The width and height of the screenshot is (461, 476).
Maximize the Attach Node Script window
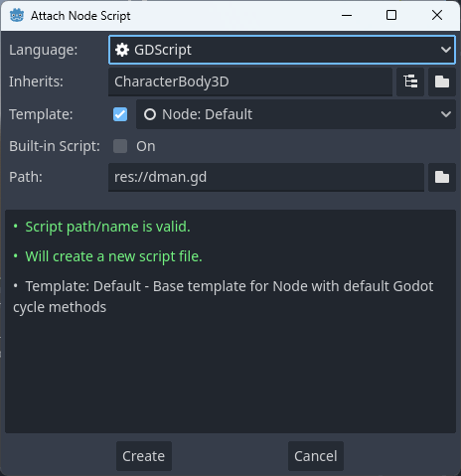pyautogui.click(x=391, y=15)
